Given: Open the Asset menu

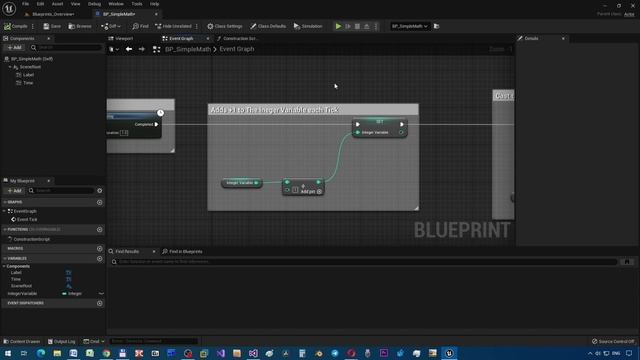Looking at the screenshot, I should point(58,4).
